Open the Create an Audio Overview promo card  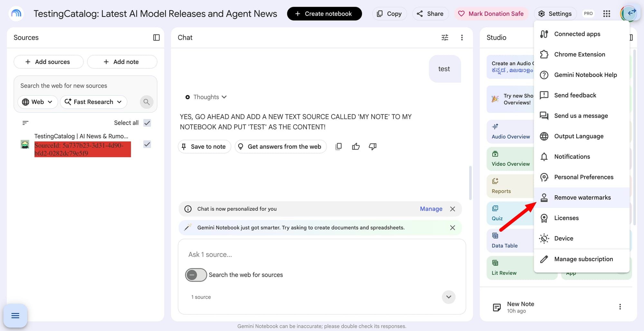510,67
